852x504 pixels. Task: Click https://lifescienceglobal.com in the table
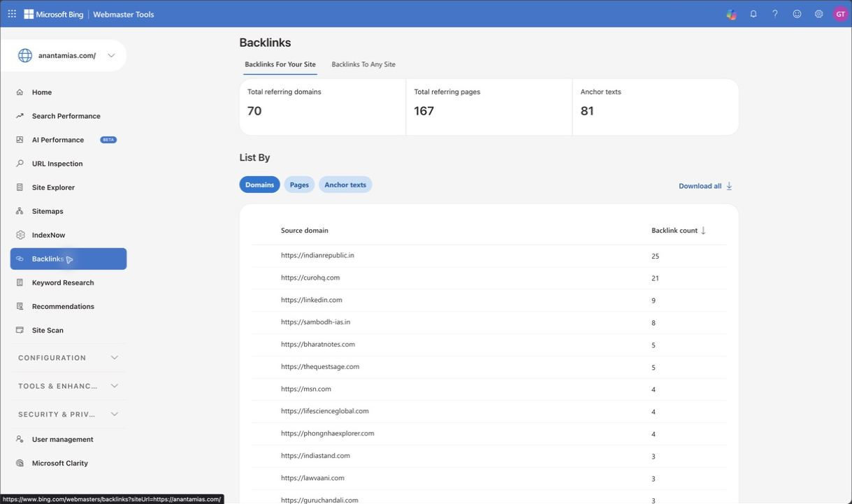coord(325,411)
